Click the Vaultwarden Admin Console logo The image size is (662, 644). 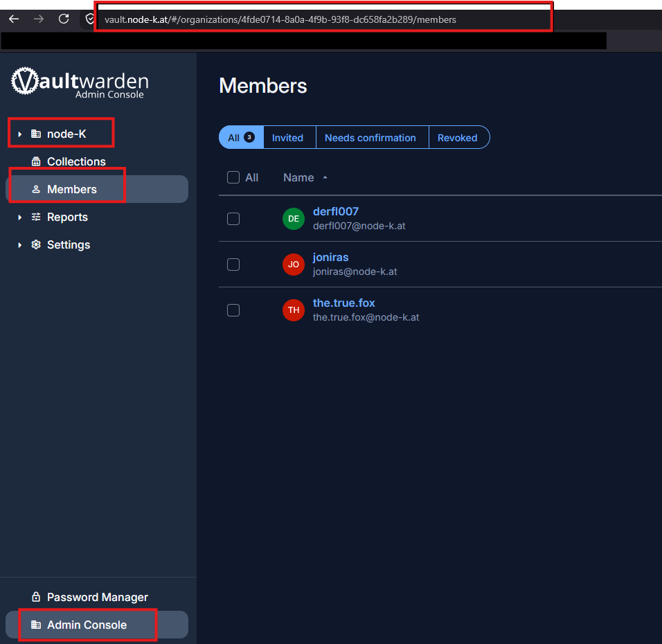pos(80,82)
